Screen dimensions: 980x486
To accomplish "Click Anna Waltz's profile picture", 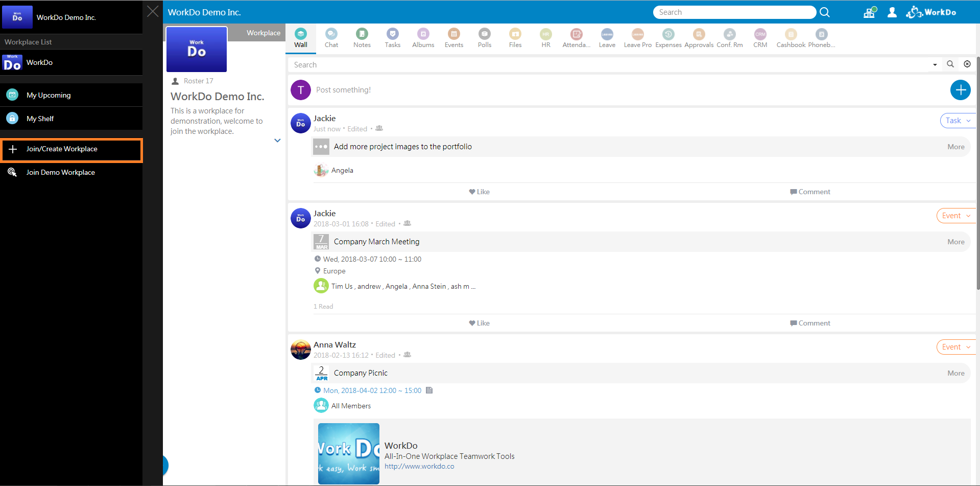I will [301, 350].
